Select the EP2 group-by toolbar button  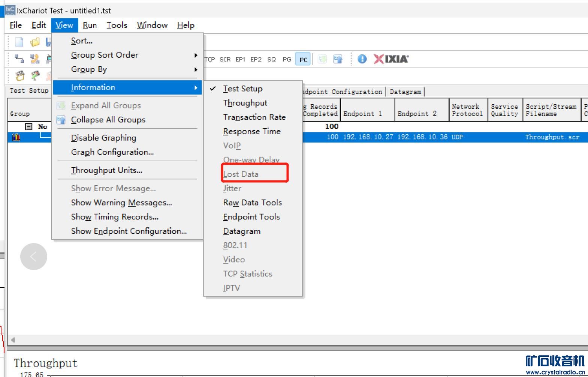[256, 59]
